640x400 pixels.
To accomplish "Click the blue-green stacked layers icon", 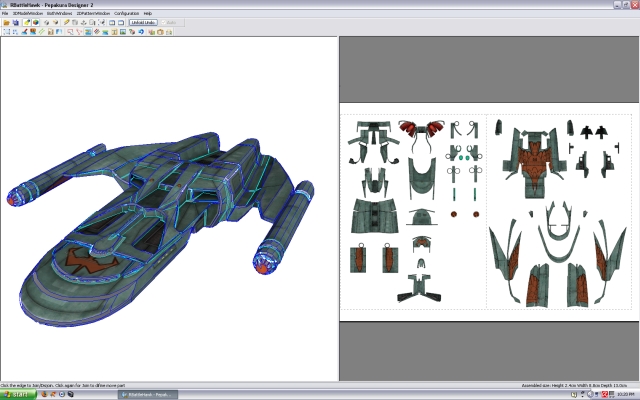I will pyautogui.click(x=105, y=32).
